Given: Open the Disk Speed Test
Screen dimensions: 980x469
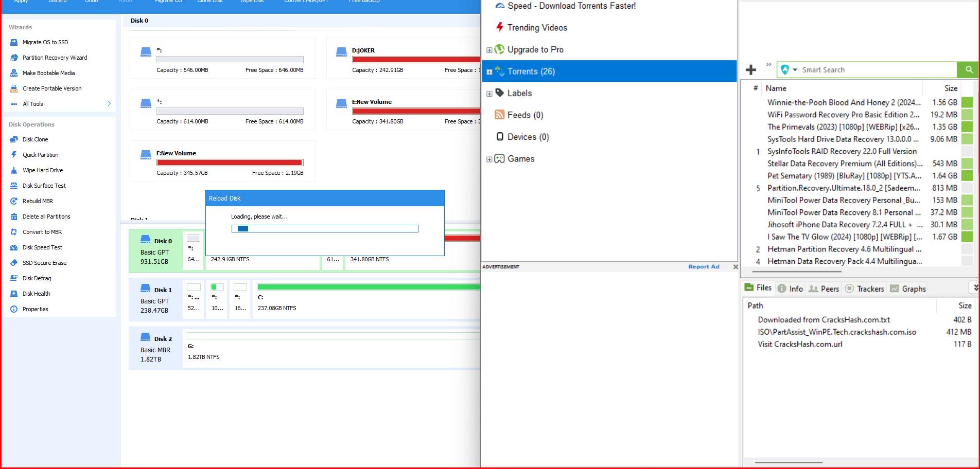Looking at the screenshot, I should (42, 247).
